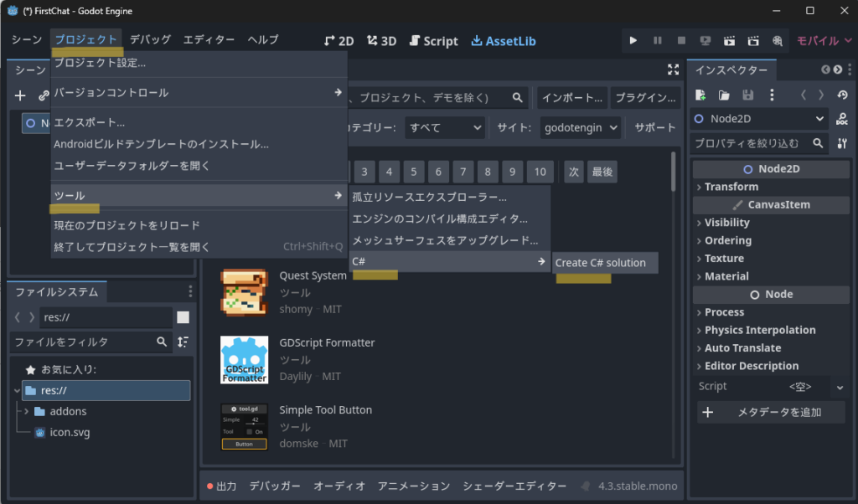Collapse the res:// root folder chevron
858x504 pixels.
pyautogui.click(x=17, y=390)
